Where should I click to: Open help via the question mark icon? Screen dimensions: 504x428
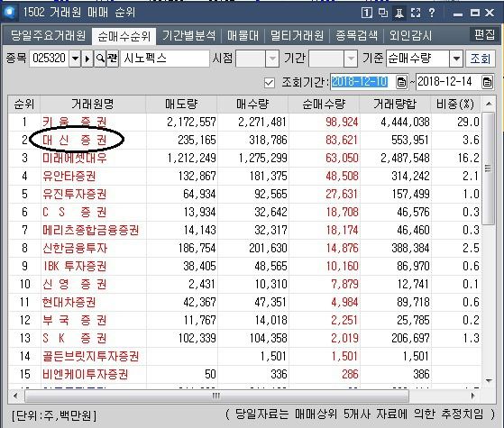pyautogui.click(x=432, y=13)
